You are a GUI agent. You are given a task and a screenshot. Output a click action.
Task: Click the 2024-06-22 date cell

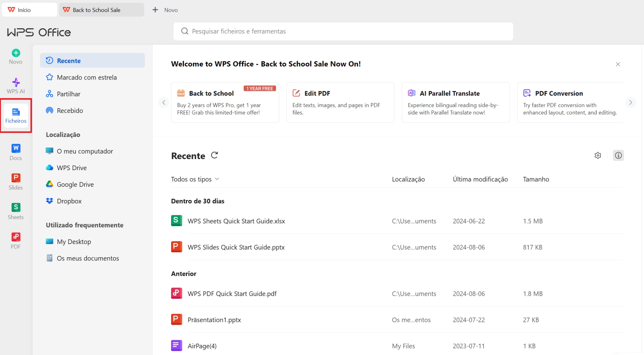pos(469,221)
